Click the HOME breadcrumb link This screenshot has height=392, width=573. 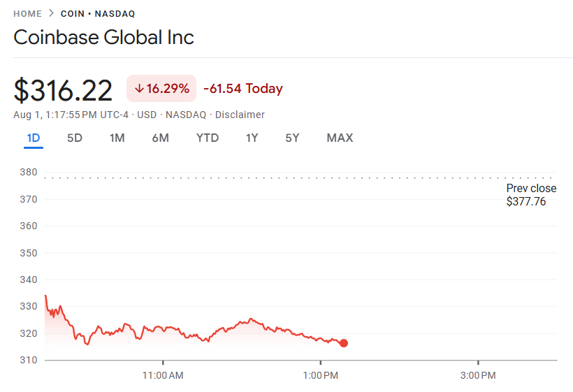click(27, 14)
